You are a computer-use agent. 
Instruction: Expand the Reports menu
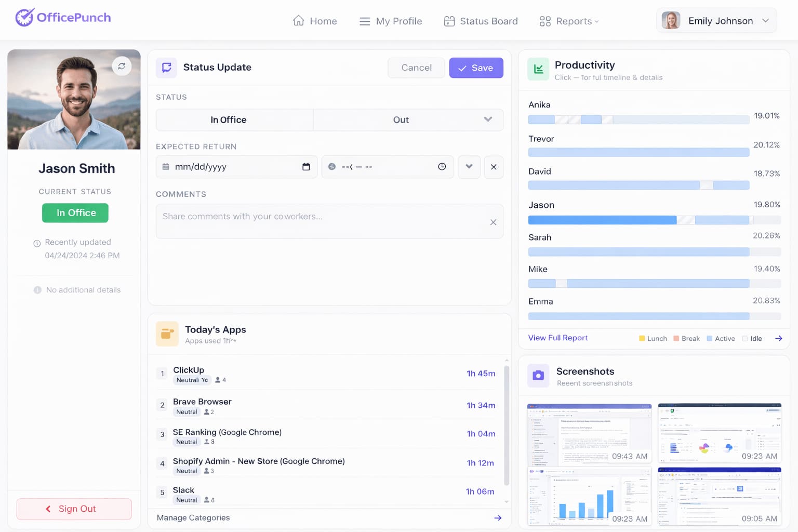click(569, 21)
